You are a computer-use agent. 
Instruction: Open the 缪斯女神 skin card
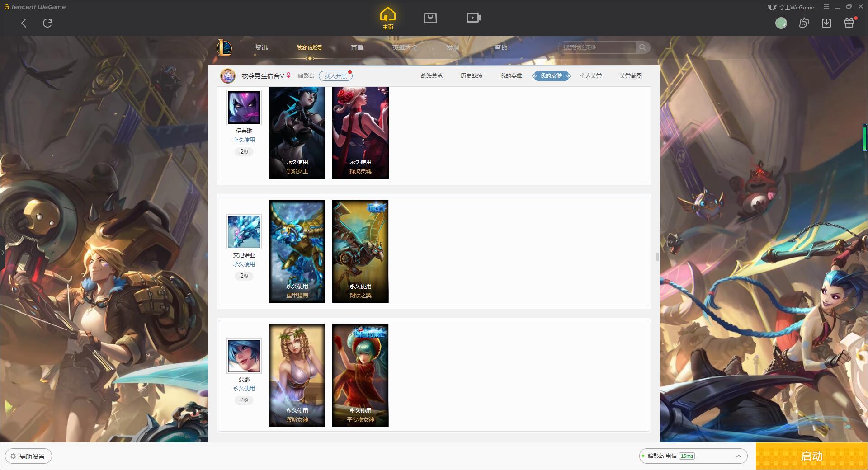297,376
